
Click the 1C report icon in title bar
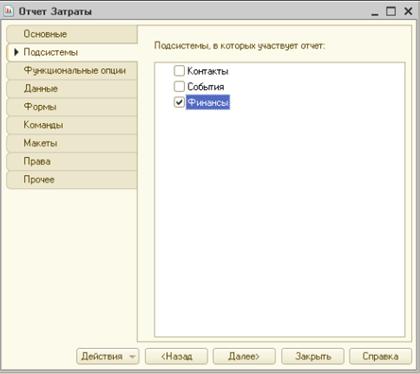click(x=8, y=11)
